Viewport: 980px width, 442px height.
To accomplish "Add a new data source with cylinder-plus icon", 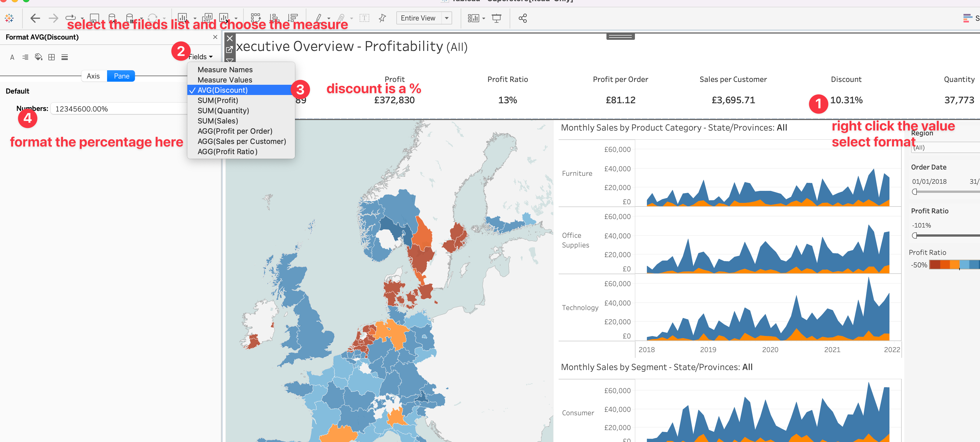I will coord(112,18).
